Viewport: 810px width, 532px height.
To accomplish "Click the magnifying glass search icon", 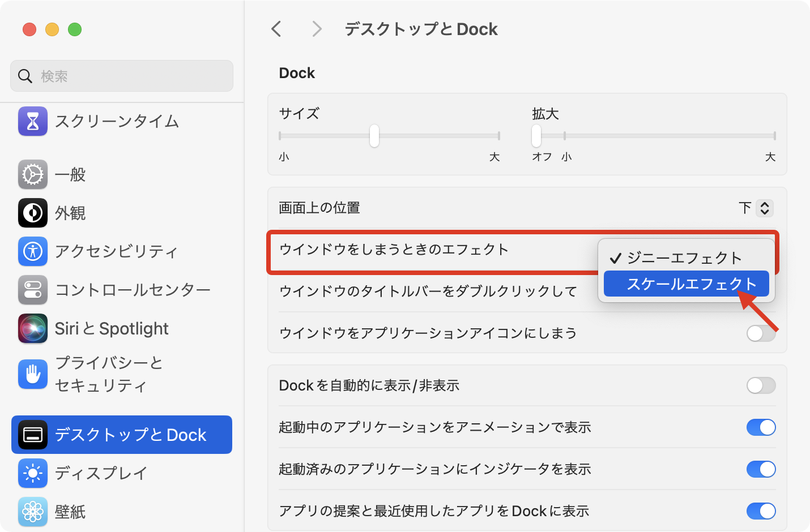I will 25,76.
